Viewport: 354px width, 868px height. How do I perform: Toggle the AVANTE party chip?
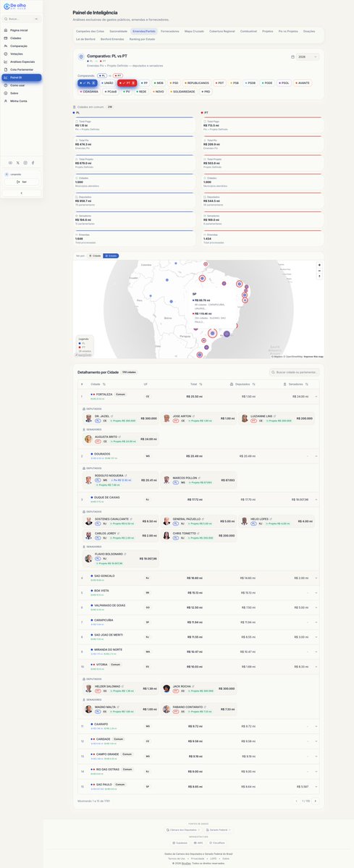pos(303,83)
